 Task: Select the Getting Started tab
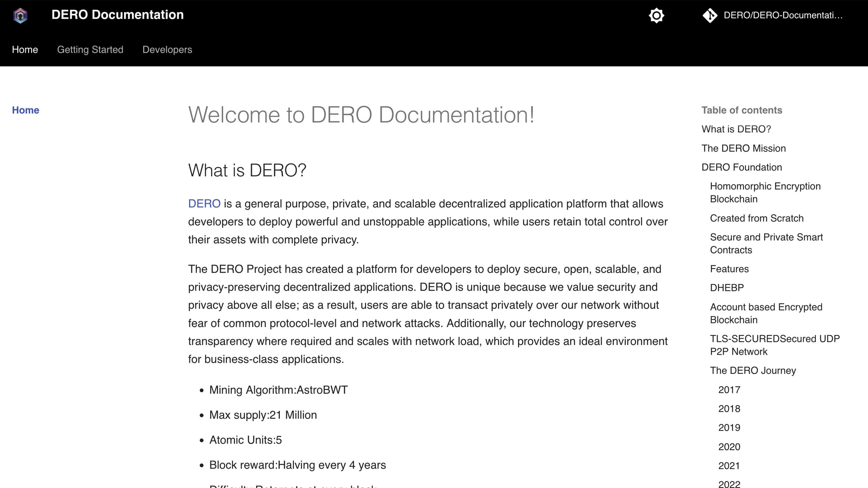90,50
